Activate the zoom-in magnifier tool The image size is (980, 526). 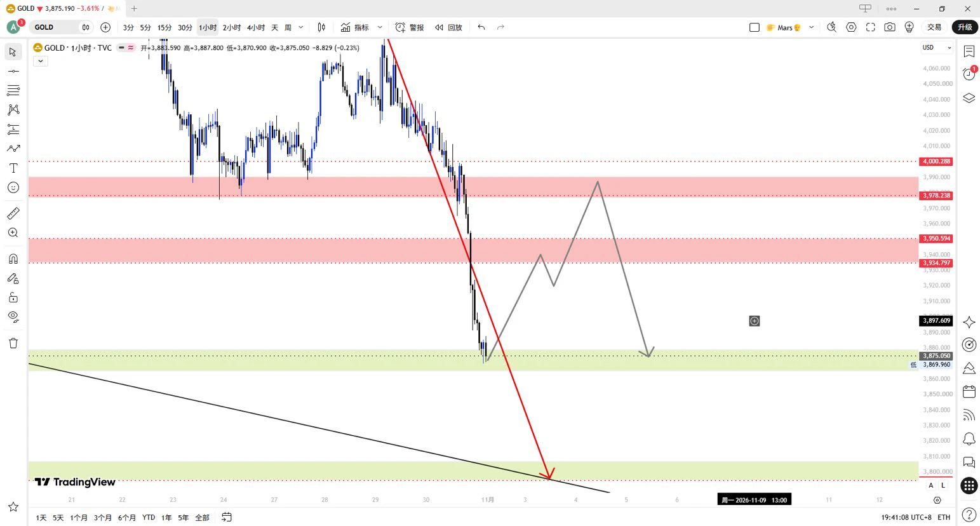(13, 233)
